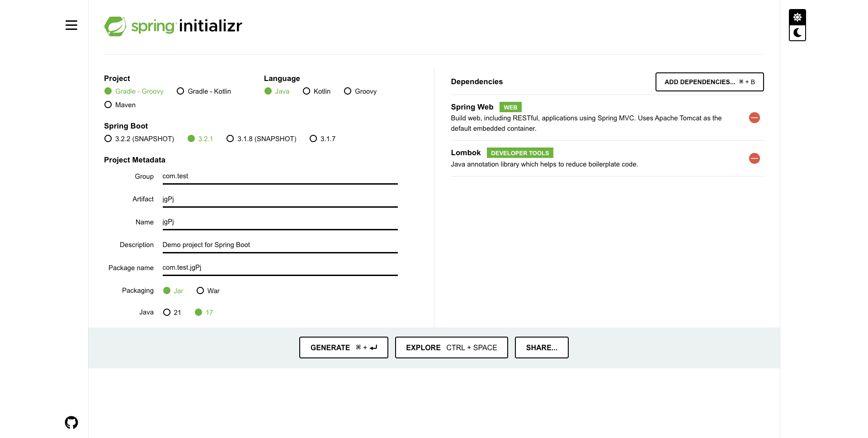Generate the project zip
Screen dimensions: 868x438
pos(344,348)
